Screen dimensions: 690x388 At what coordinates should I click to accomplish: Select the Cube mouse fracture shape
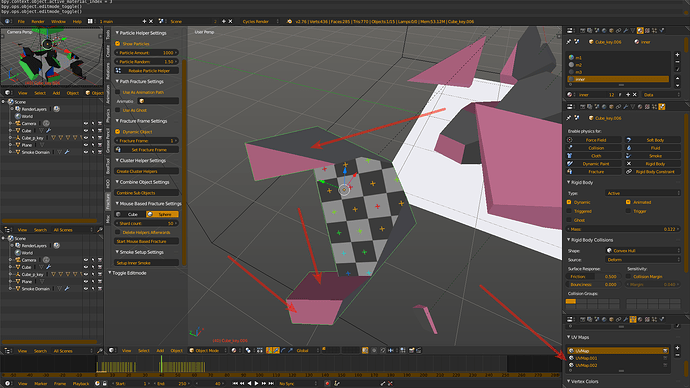tap(130, 214)
